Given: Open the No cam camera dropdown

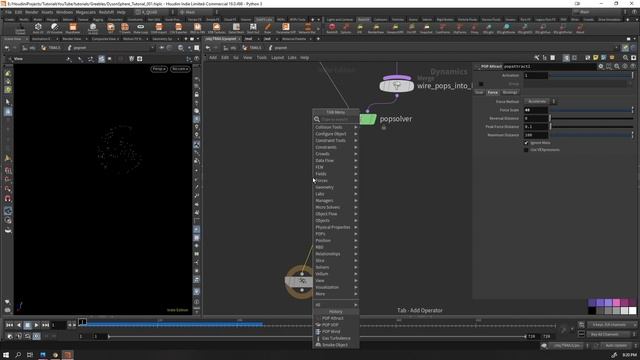Looking at the screenshot, I should (x=180, y=69).
